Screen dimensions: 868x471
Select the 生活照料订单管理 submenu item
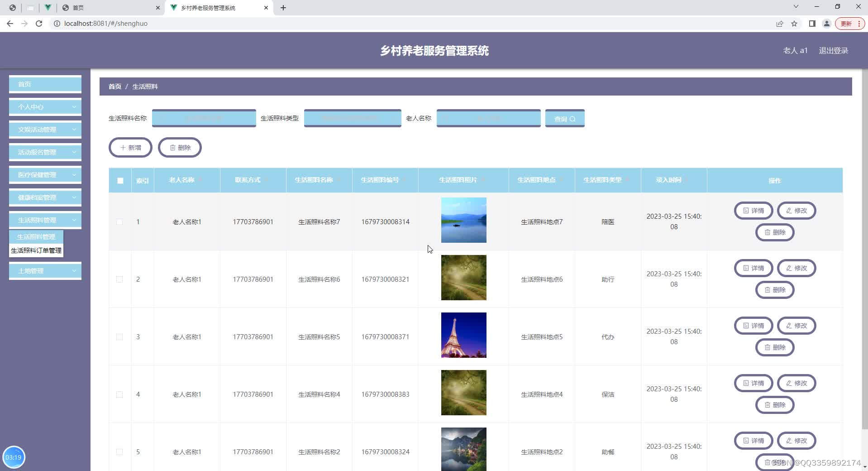click(x=36, y=250)
